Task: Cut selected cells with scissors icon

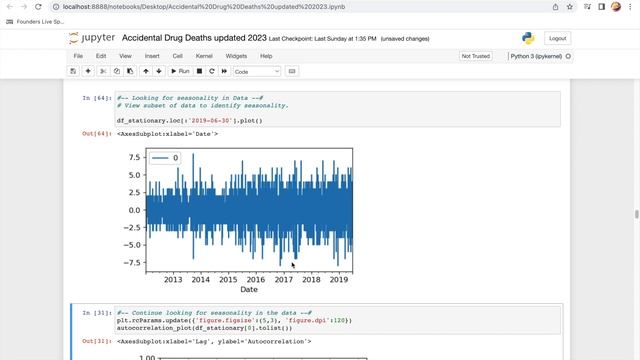Action: pos(103,71)
